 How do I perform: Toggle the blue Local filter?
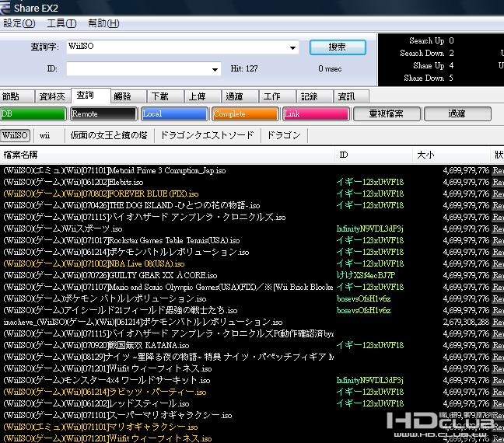tap(174, 113)
